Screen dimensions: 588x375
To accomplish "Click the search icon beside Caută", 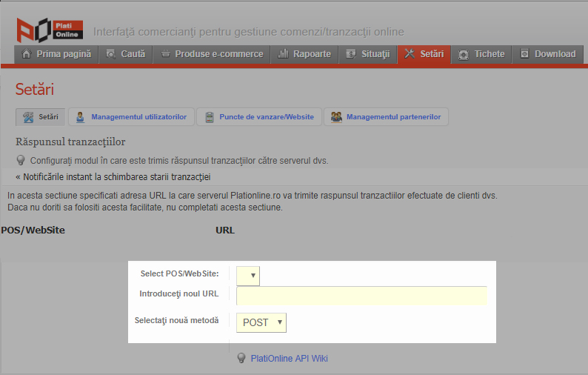I will click(x=111, y=54).
